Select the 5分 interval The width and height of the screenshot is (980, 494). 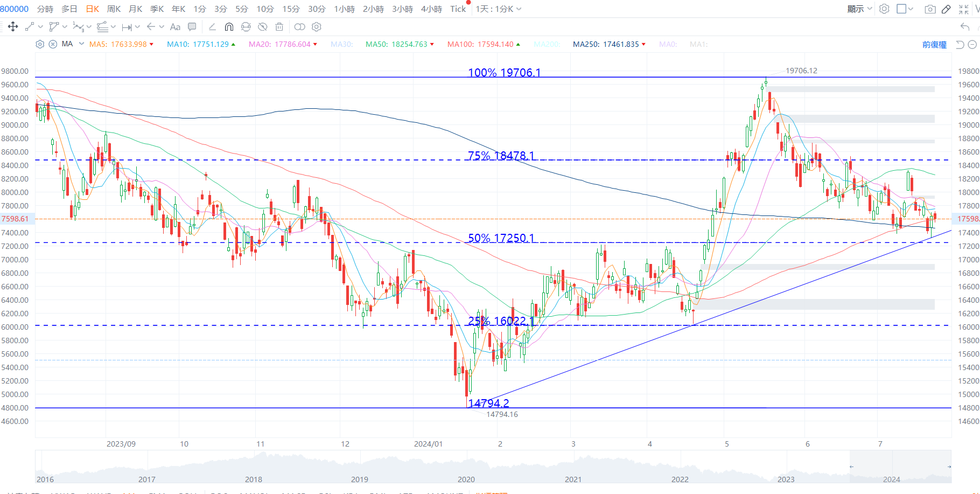(242, 9)
